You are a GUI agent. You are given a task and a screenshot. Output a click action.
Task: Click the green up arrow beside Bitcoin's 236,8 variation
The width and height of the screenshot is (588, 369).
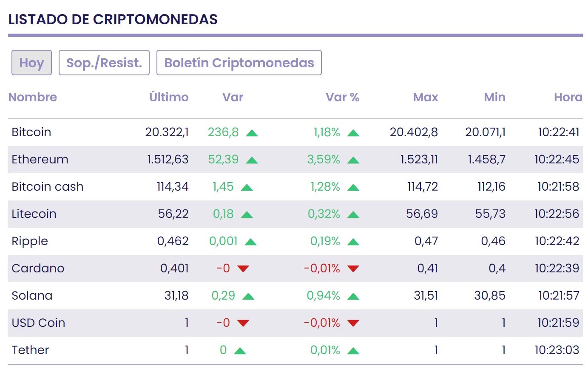[x=252, y=133]
